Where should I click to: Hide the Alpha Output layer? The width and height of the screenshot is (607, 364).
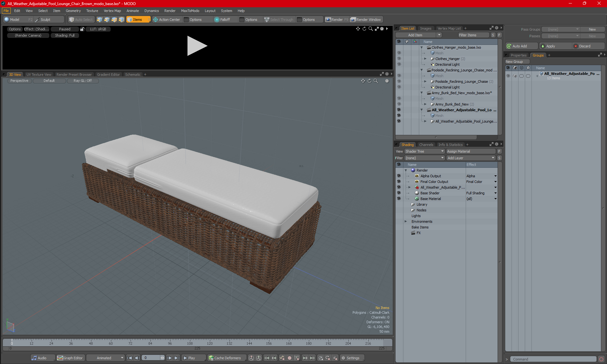[x=399, y=176]
